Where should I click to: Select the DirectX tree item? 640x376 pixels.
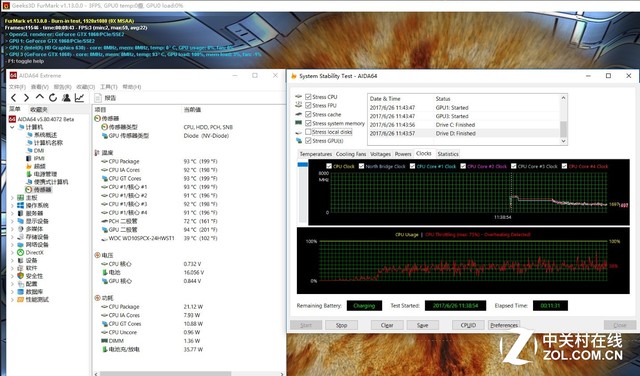(34, 252)
